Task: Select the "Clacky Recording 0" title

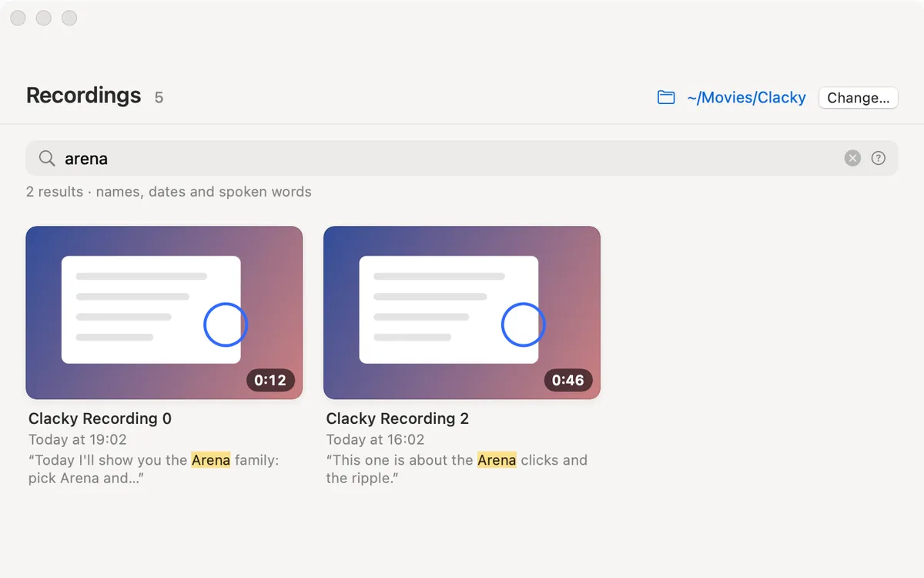Action: 100,418
